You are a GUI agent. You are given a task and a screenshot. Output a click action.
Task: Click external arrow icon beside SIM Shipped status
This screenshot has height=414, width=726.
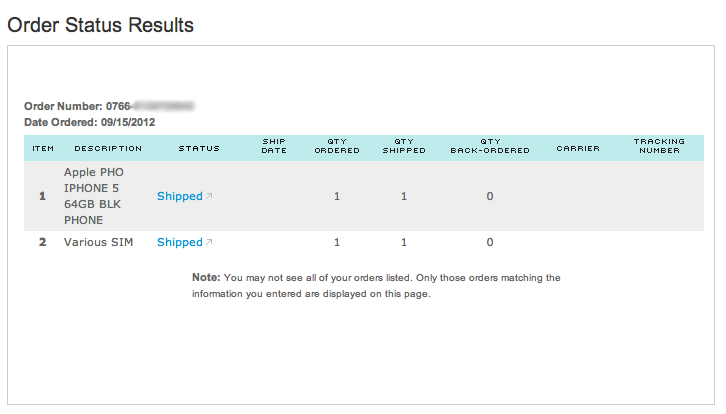point(209,242)
